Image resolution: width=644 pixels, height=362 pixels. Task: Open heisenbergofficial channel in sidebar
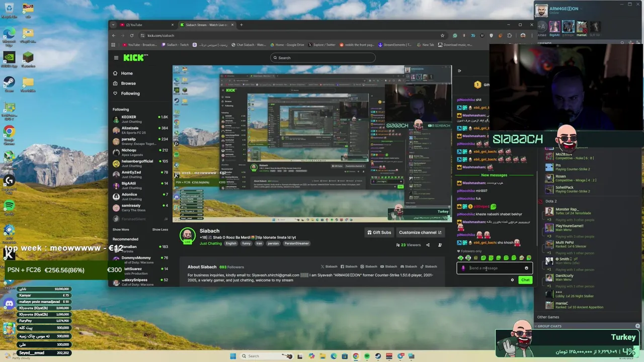140,163
